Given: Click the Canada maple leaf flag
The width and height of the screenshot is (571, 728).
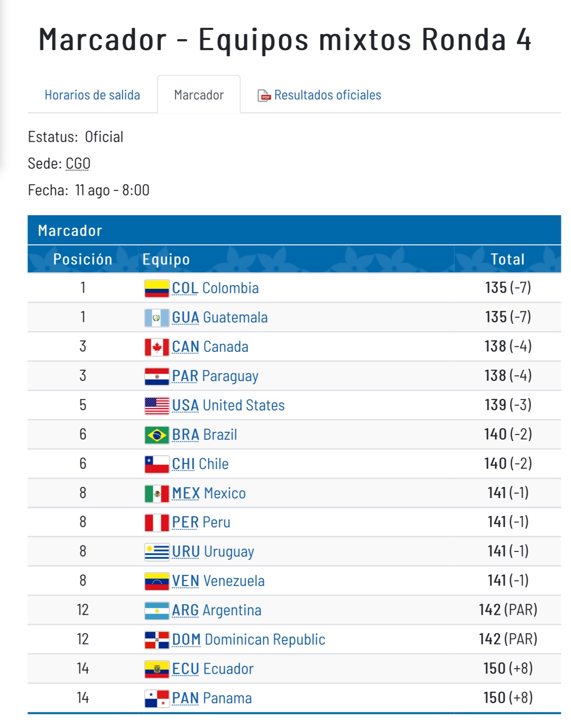Looking at the screenshot, I should 156,347.
